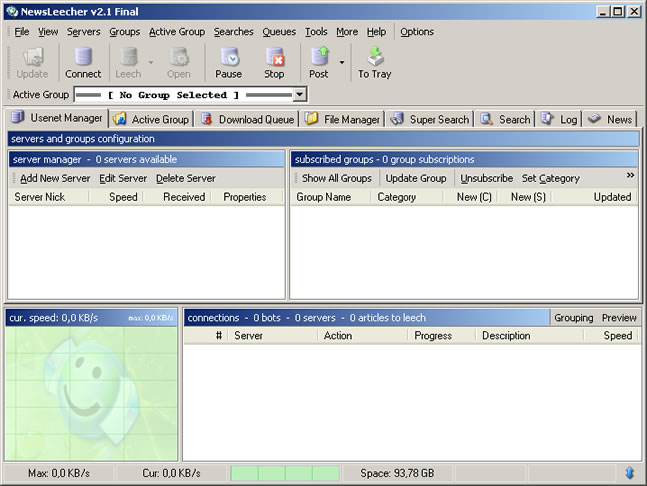Open the Active Group menu

177,32
